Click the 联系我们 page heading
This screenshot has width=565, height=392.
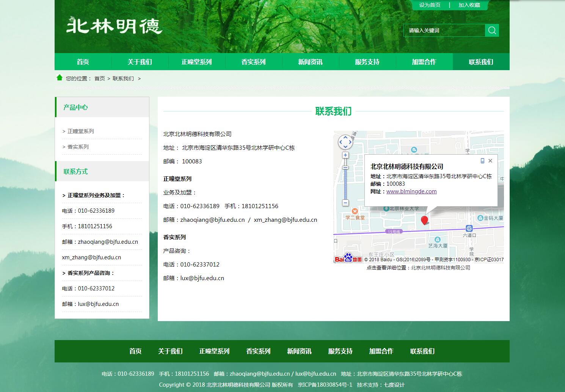coord(333,111)
